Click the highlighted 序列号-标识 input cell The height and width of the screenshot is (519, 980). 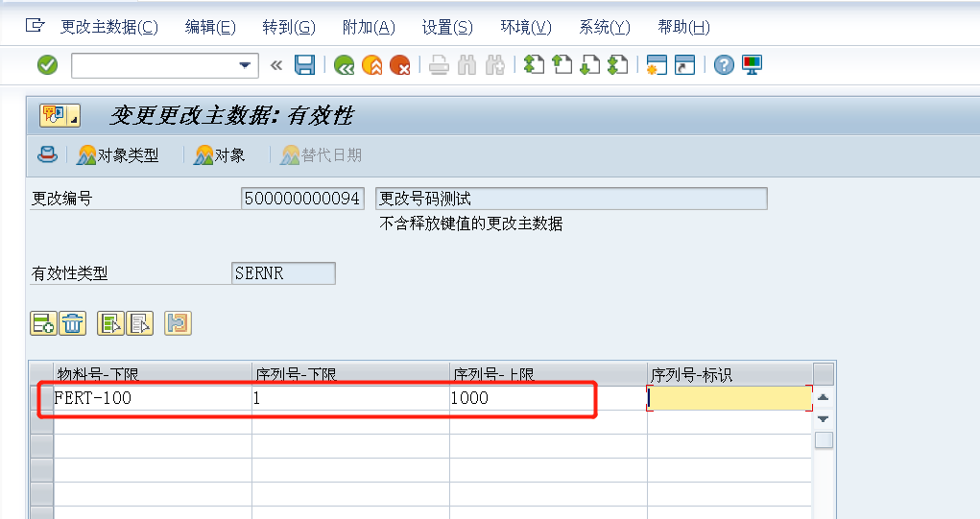click(730, 398)
